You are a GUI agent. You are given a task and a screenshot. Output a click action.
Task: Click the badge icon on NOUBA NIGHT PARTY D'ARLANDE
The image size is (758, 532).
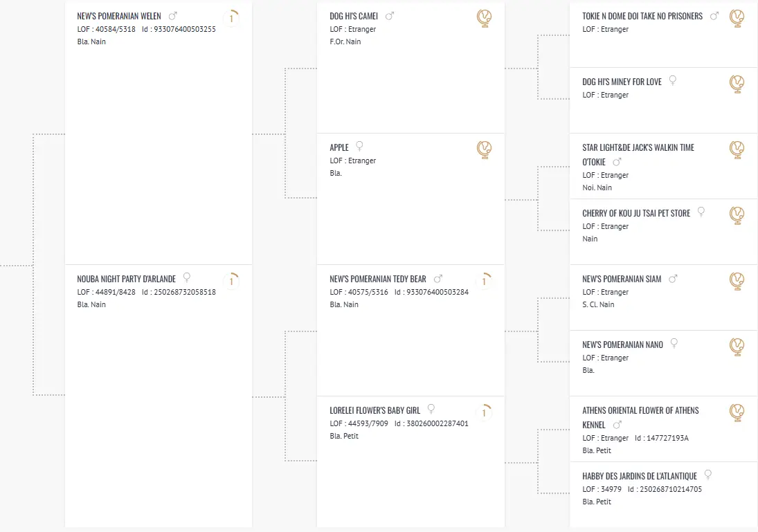pyautogui.click(x=231, y=282)
